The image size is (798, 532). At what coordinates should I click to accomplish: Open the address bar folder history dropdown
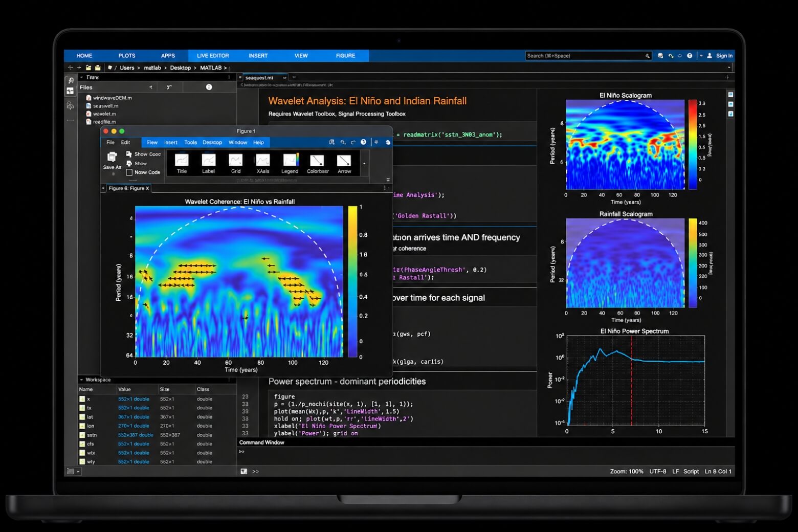[729, 68]
